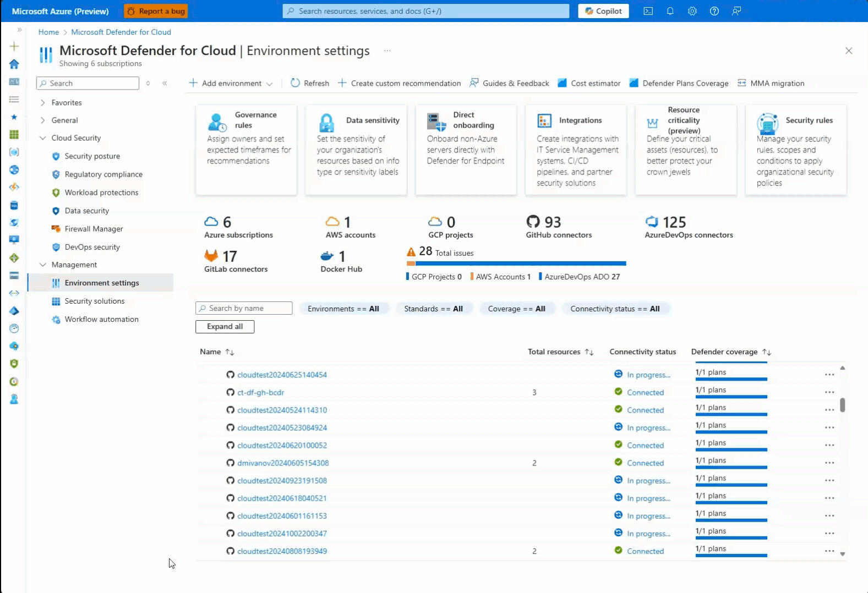Open row menu for cloudtest20240808193949
The width and height of the screenshot is (868, 593).
coord(829,551)
